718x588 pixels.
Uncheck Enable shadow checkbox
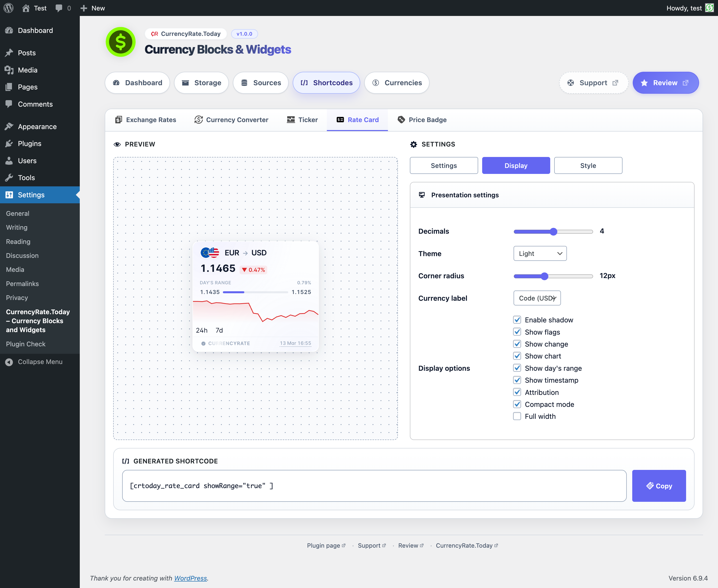point(517,320)
